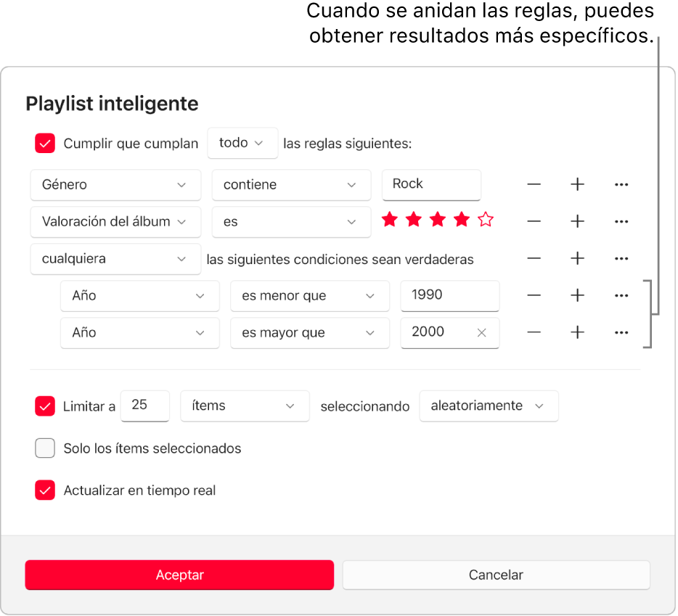Click the 25 limit input field
Image resolution: width=678 pixels, height=616 pixels.
pyautogui.click(x=144, y=406)
